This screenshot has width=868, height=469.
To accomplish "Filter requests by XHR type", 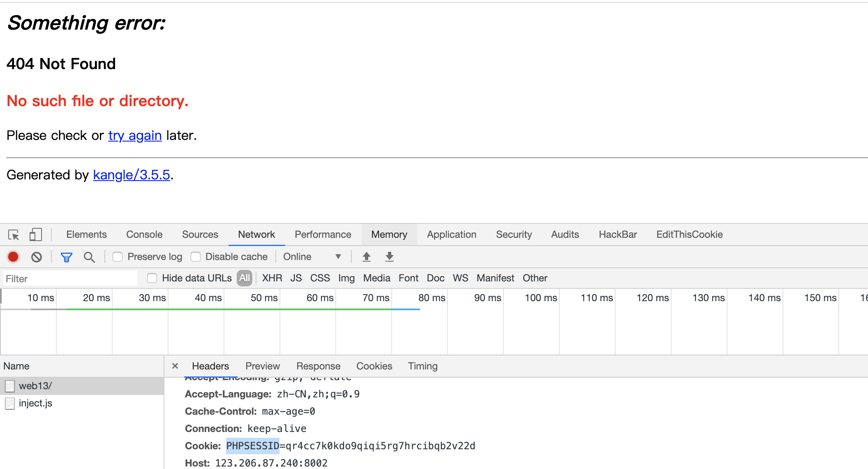I will point(272,278).
